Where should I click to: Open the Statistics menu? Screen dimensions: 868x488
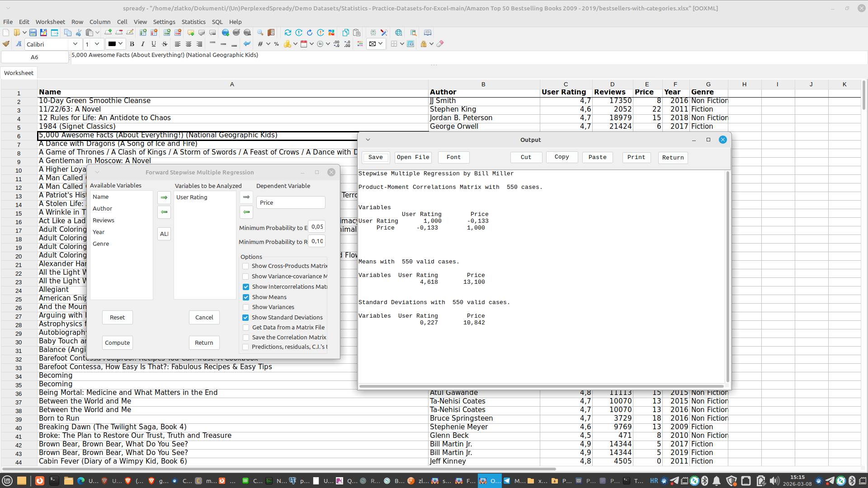(x=193, y=22)
